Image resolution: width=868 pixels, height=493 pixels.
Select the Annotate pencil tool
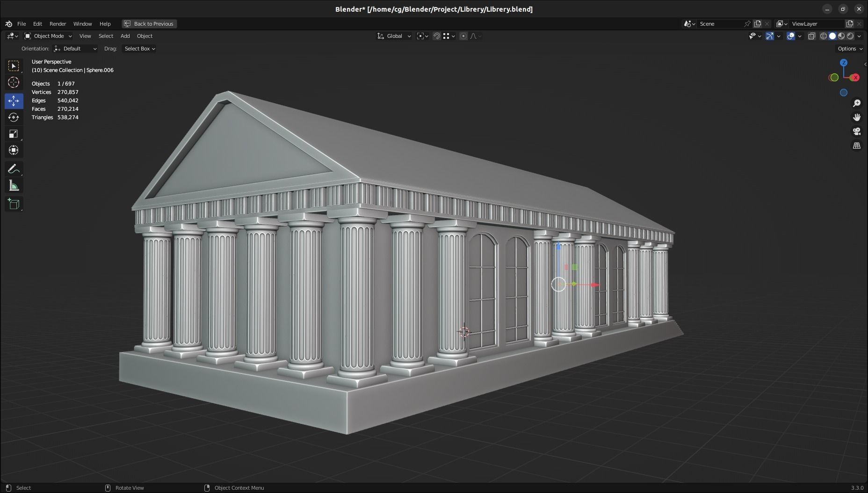(14, 169)
